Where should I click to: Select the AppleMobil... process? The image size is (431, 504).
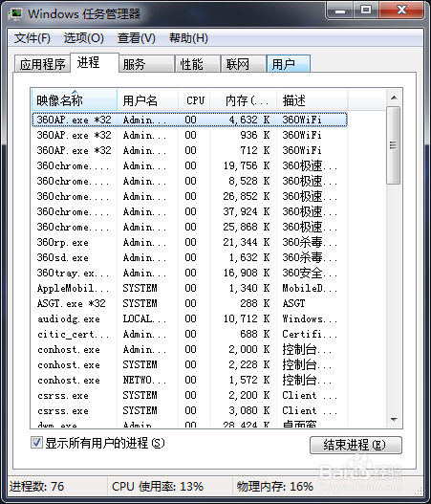point(189,288)
